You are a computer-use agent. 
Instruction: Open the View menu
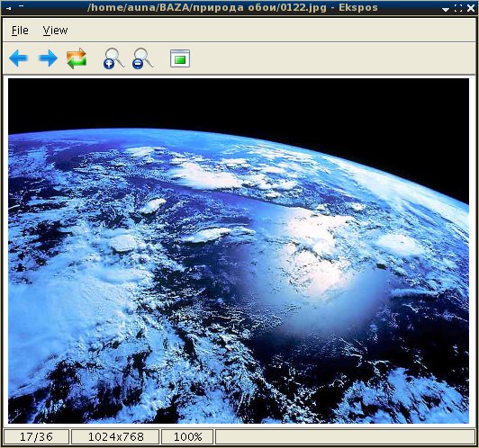[x=55, y=31]
